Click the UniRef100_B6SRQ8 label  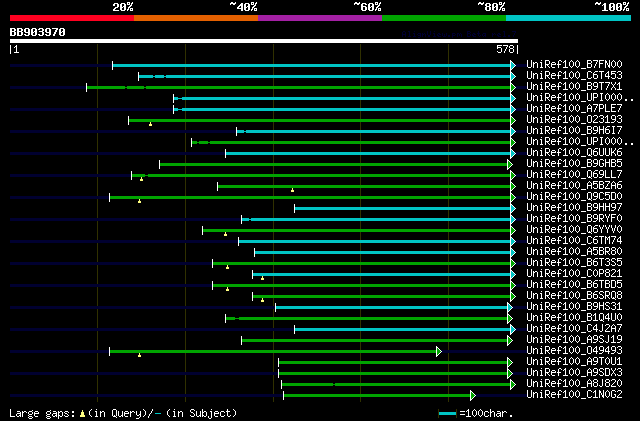pyautogui.click(x=574, y=296)
